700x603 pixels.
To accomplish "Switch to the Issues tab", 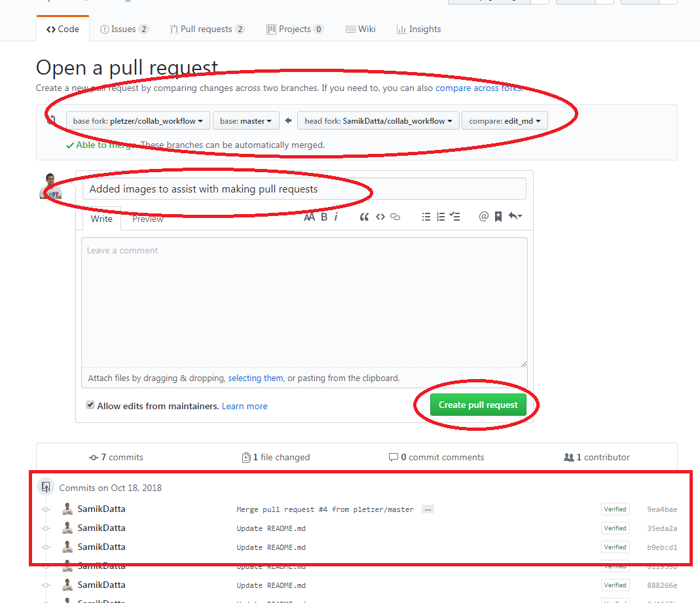I will click(x=124, y=29).
